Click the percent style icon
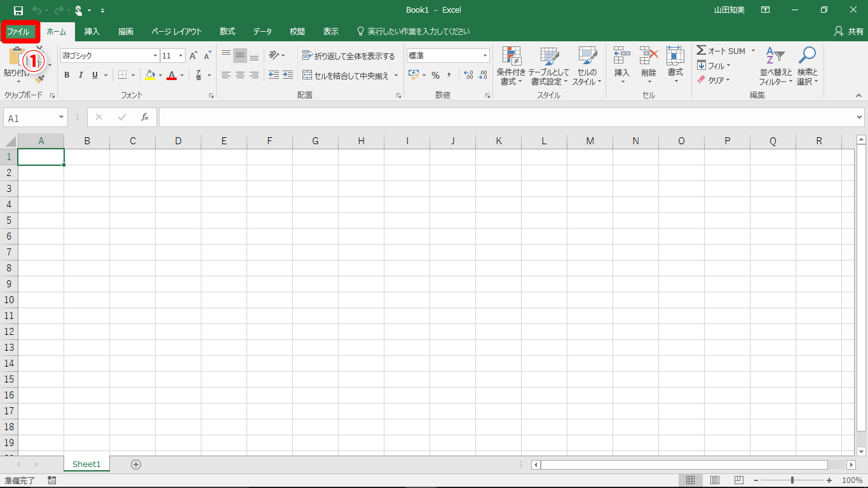 pos(435,75)
